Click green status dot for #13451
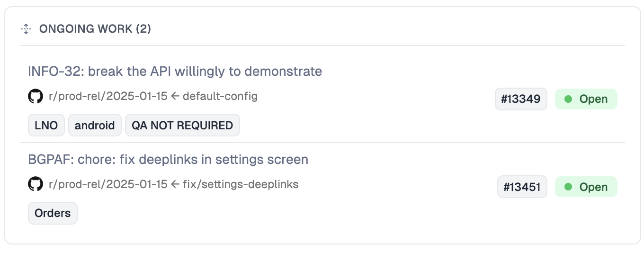Image resolution: width=644 pixels, height=253 pixels. [569, 187]
